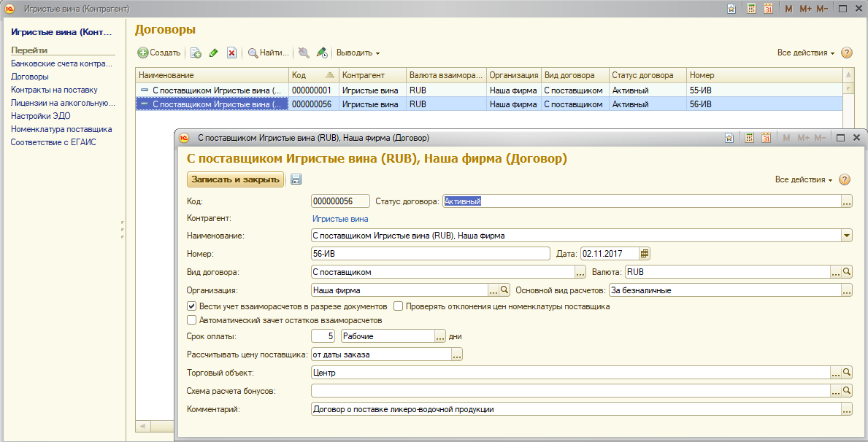
Task: Select contract row with code 000000001
Action: 489,90
